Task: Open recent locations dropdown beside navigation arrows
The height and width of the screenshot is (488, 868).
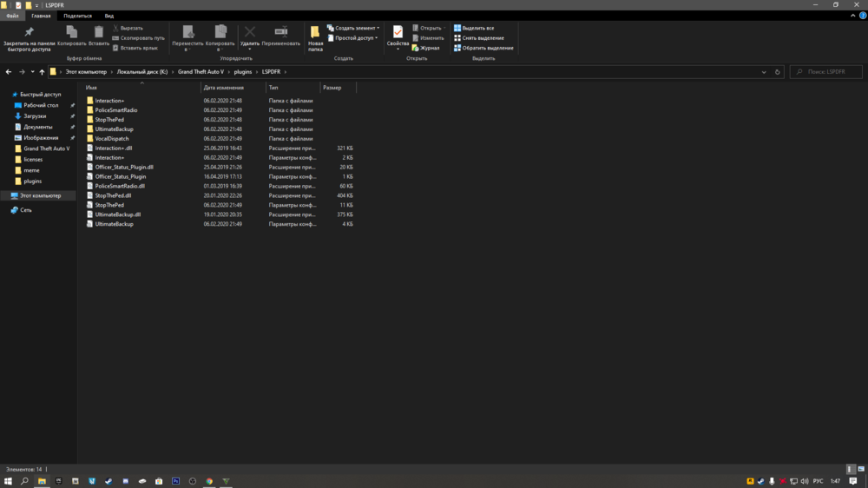Action: [x=32, y=71]
